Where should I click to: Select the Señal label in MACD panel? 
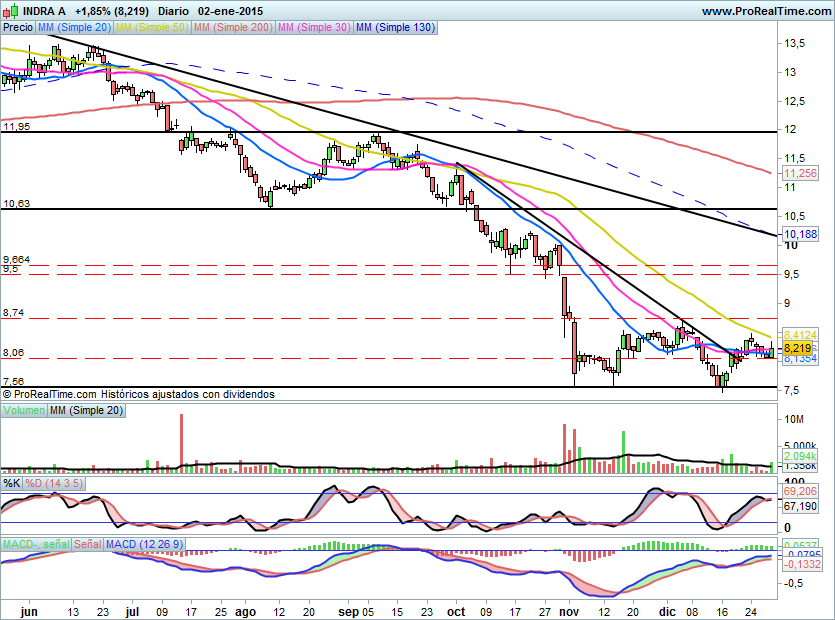point(87,543)
